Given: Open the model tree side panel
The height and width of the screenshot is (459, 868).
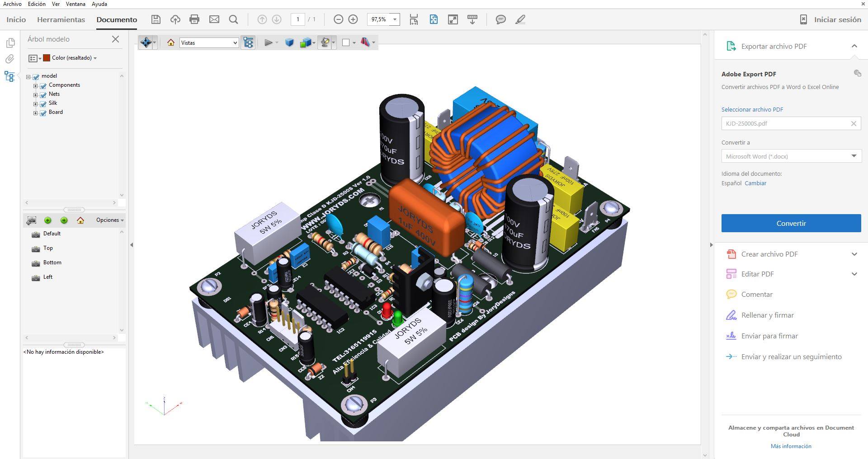Looking at the screenshot, I should click(x=10, y=76).
